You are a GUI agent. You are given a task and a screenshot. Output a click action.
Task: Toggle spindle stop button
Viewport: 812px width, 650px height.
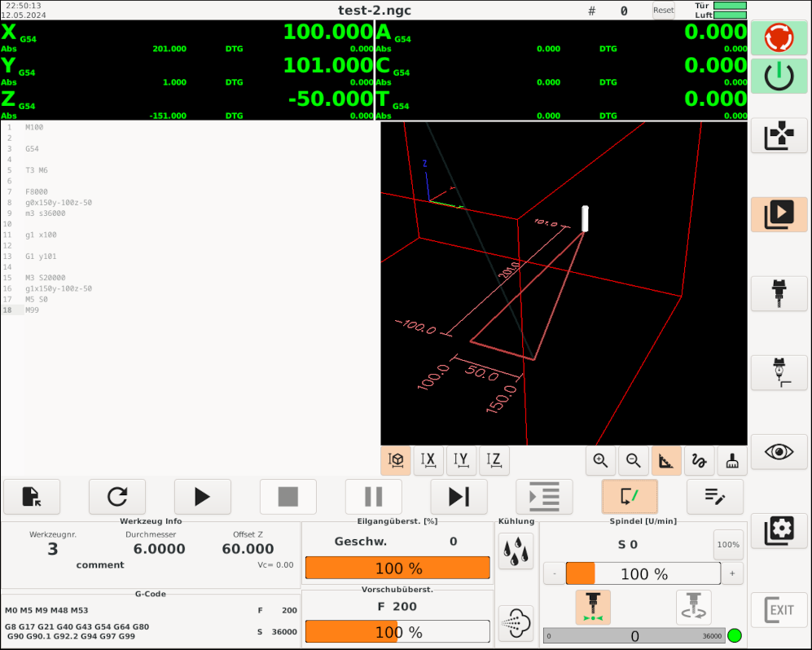(593, 607)
